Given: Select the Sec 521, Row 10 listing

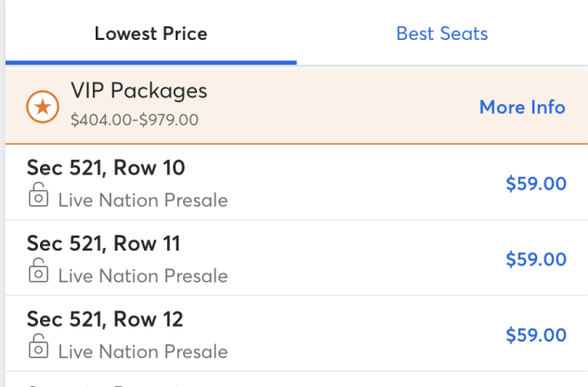Looking at the screenshot, I should click(105, 168).
